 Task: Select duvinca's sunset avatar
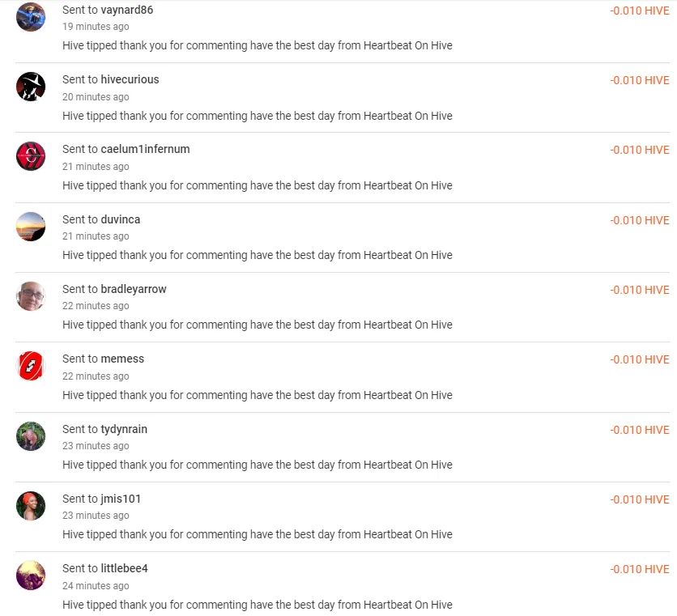click(31, 227)
